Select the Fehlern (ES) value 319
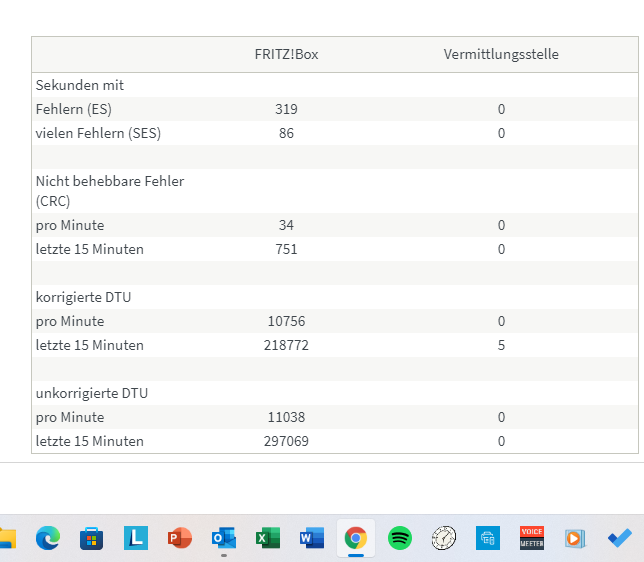The image size is (644, 562). [x=286, y=109]
